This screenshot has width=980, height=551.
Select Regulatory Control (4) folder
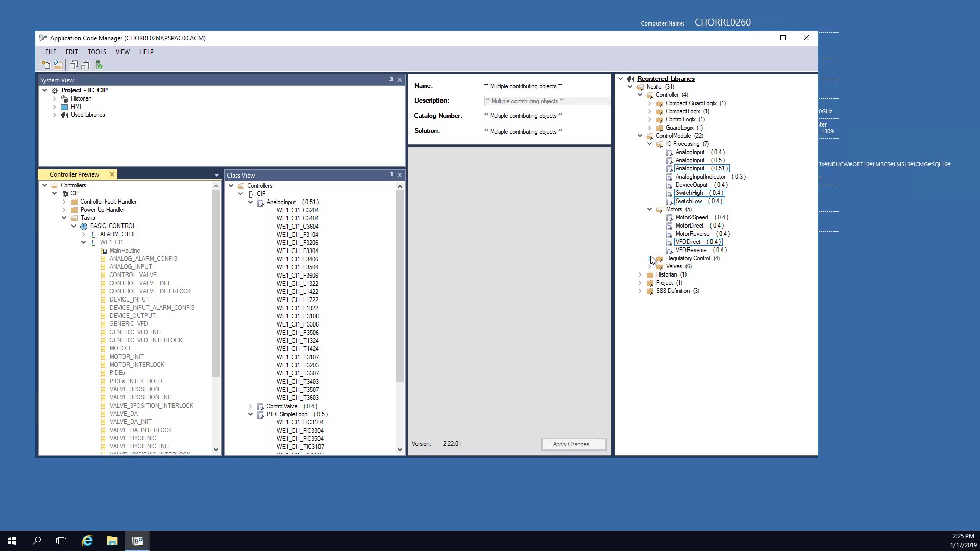coord(693,258)
